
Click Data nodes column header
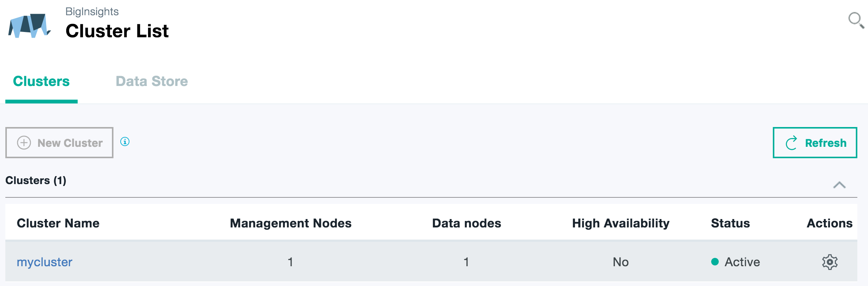466,223
